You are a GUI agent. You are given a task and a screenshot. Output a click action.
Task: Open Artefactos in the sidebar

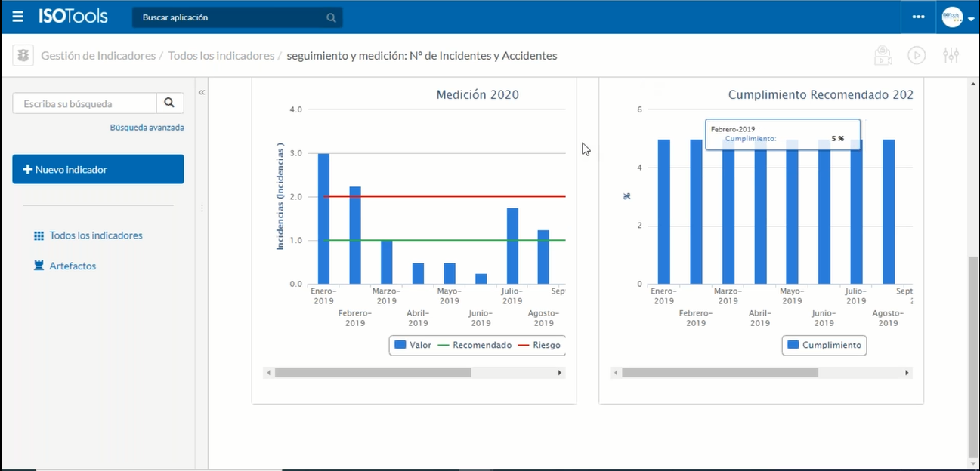pos(73,266)
